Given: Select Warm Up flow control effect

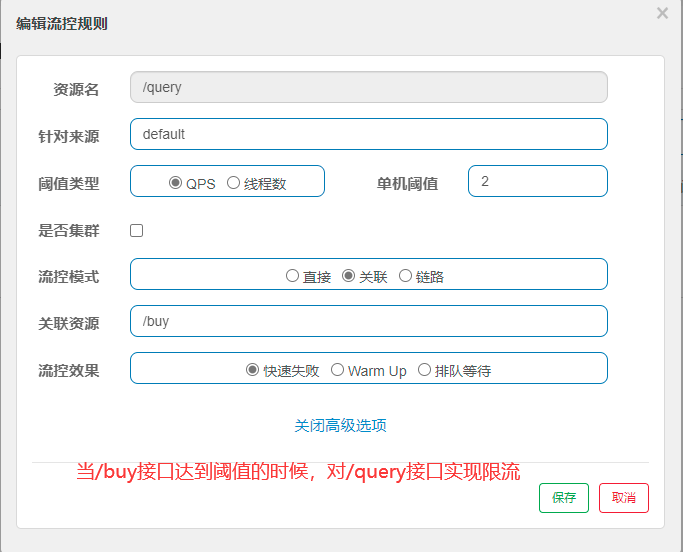Looking at the screenshot, I should coord(337,370).
